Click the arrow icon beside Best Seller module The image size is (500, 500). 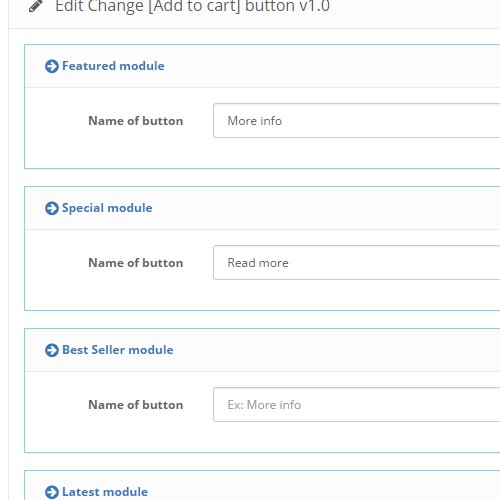52,350
